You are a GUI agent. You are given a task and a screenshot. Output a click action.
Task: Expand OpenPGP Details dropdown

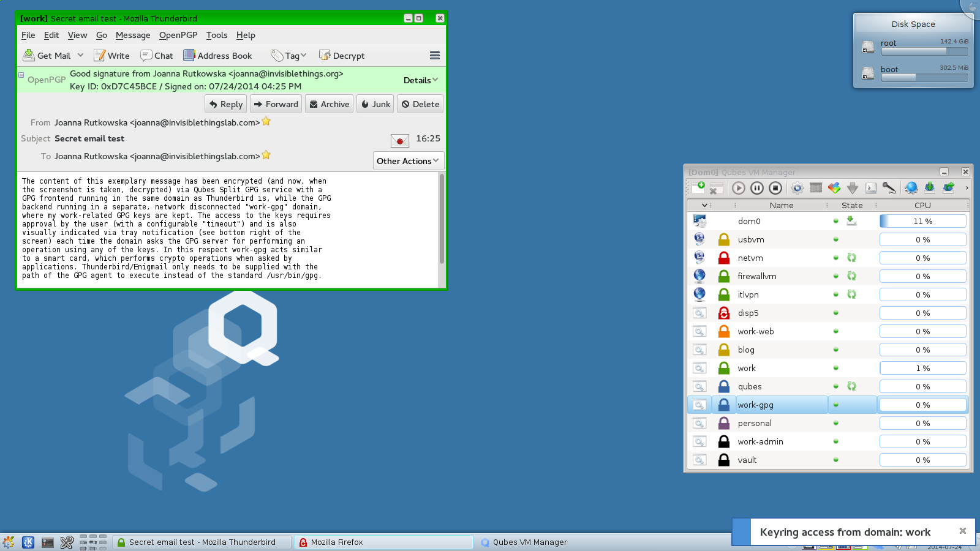[x=421, y=80]
